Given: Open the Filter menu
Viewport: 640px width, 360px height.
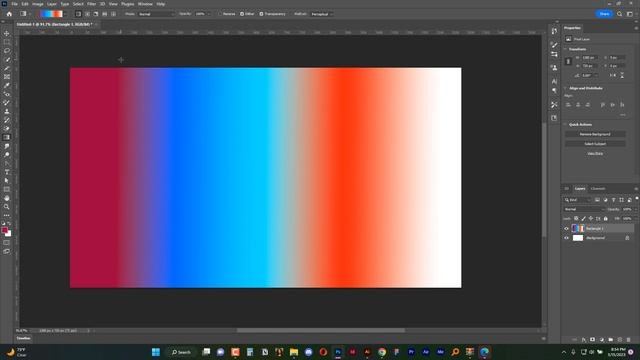Looking at the screenshot, I should (x=91, y=4).
